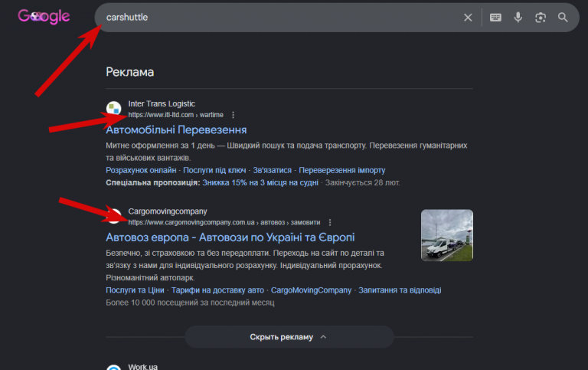This screenshot has height=370, width=588.
Task: Open 'CargoMovingCompany' sitelink
Action: (x=312, y=290)
